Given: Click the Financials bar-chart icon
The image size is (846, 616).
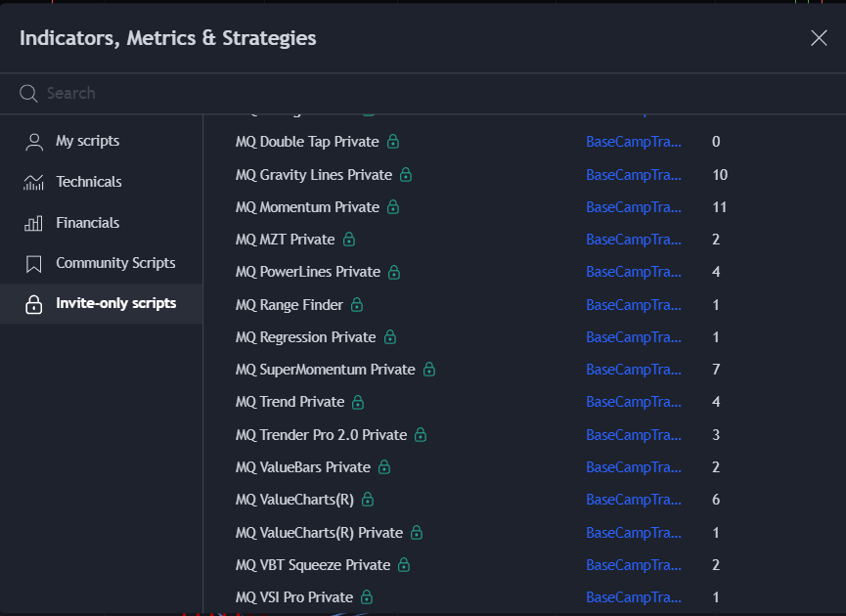Looking at the screenshot, I should coord(33,222).
